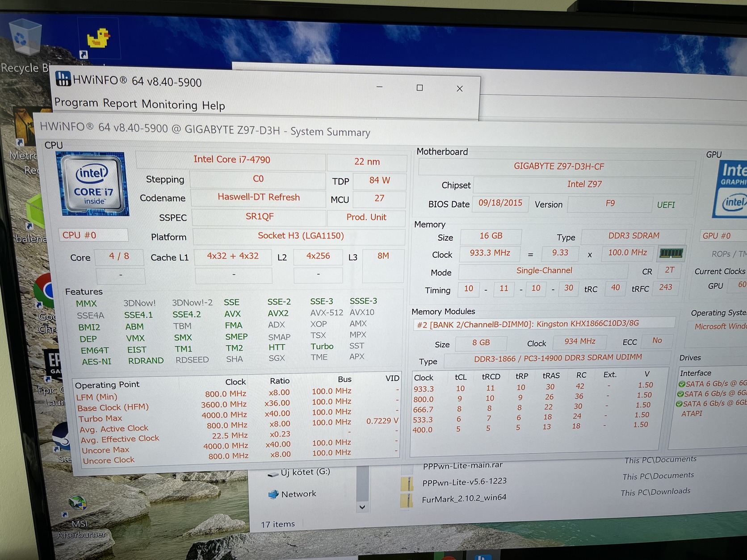Screen dimensions: 747x560
Task: Click the 17 items status bar text
Action: click(278, 524)
